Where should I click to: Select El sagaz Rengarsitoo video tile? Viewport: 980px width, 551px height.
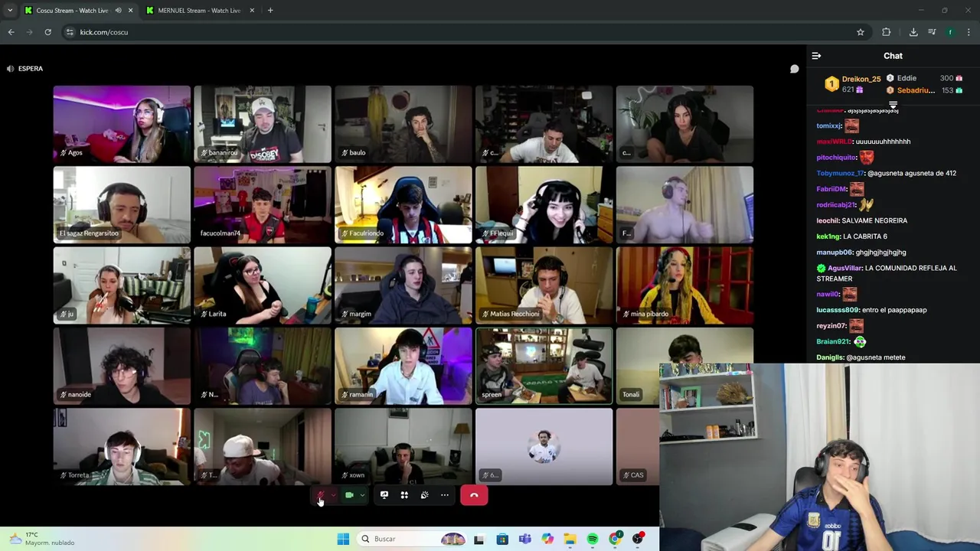tap(122, 204)
